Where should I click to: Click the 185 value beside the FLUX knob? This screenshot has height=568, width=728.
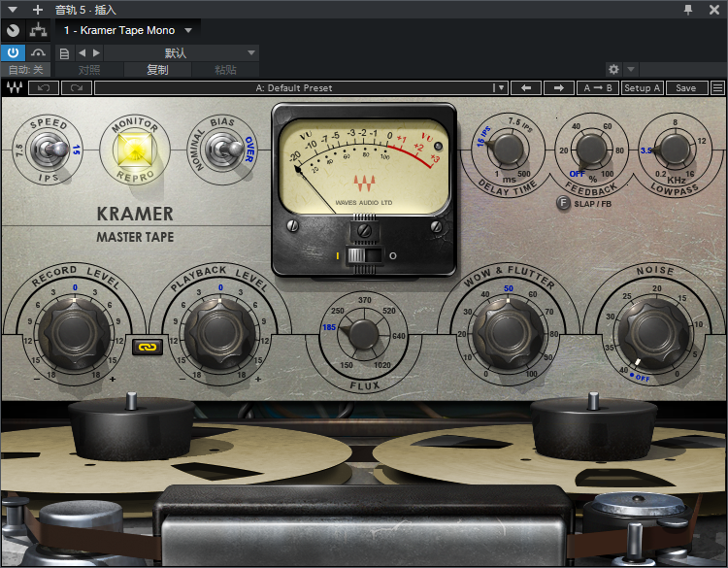(x=329, y=327)
